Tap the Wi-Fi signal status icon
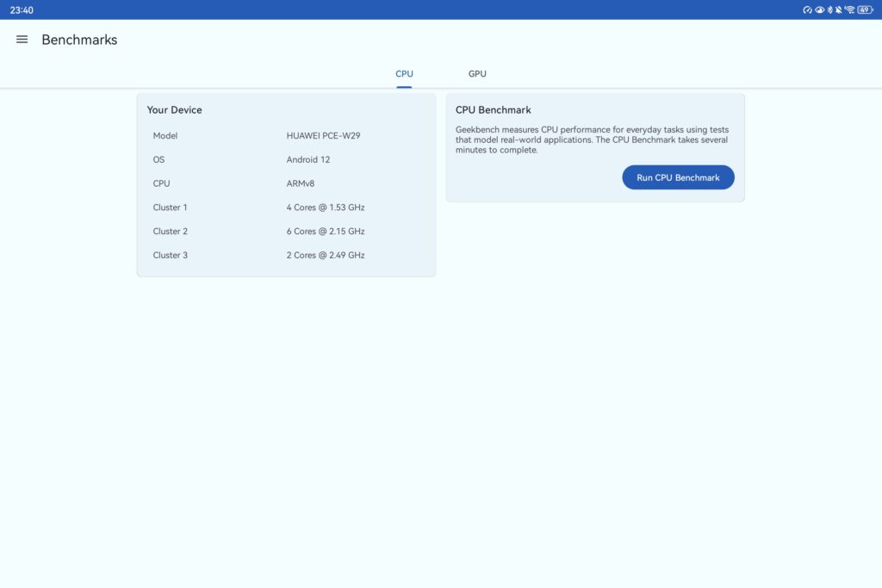Viewport: 882px width, 588px height. [849, 9]
